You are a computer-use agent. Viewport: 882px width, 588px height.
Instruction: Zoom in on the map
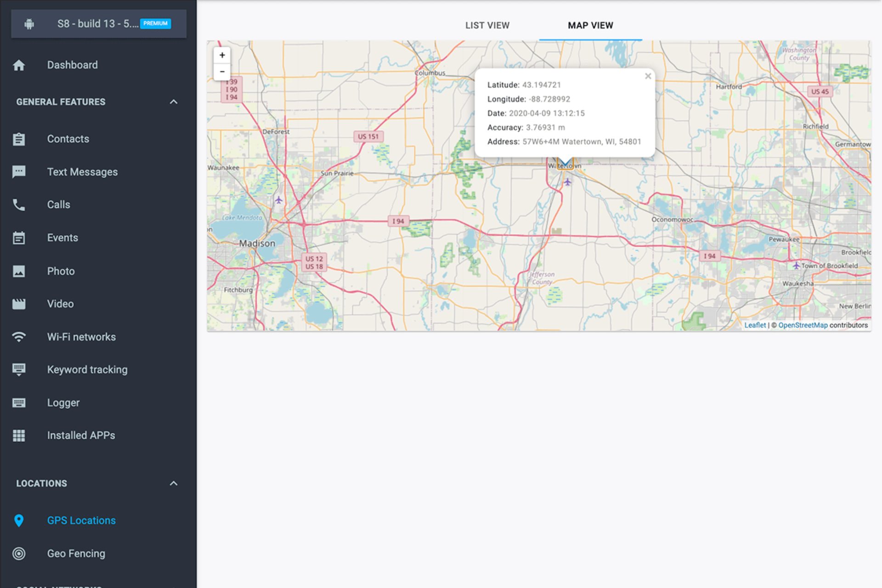222,55
